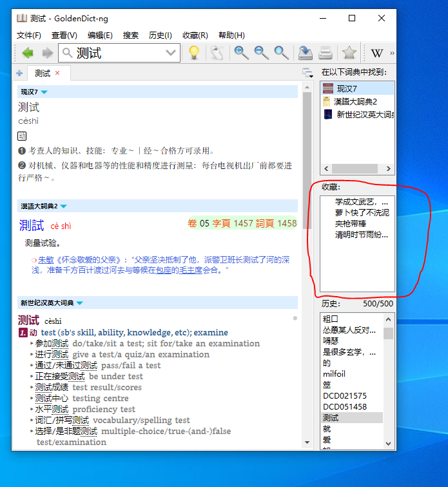
Task: Click the star favorites icon
Action: click(349, 52)
